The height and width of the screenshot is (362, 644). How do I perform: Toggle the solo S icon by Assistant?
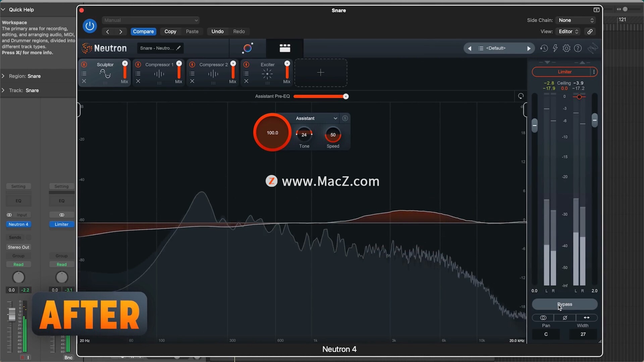click(x=345, y=118)
